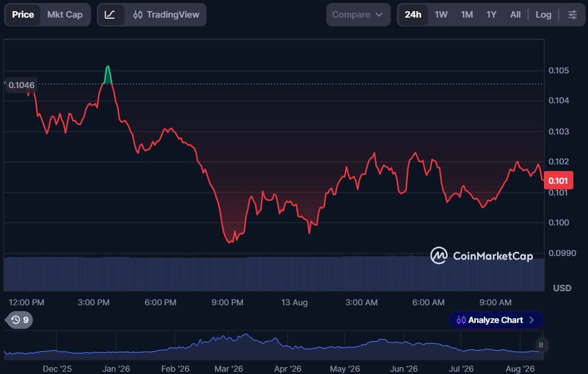Click the 0.100 y-axis label

[559, 223]
